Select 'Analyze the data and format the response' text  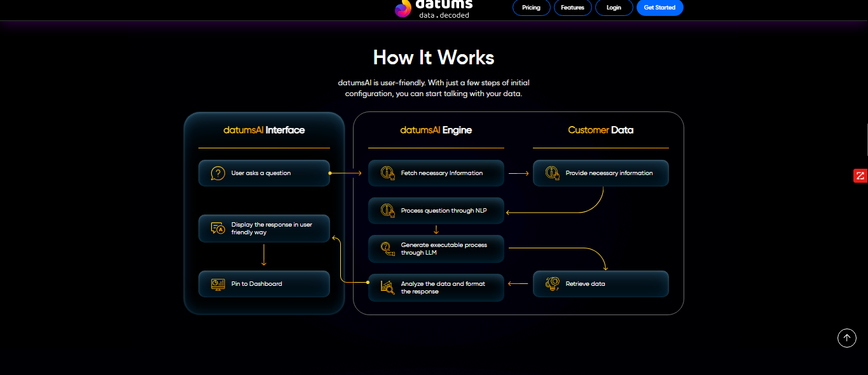[443, 288]
